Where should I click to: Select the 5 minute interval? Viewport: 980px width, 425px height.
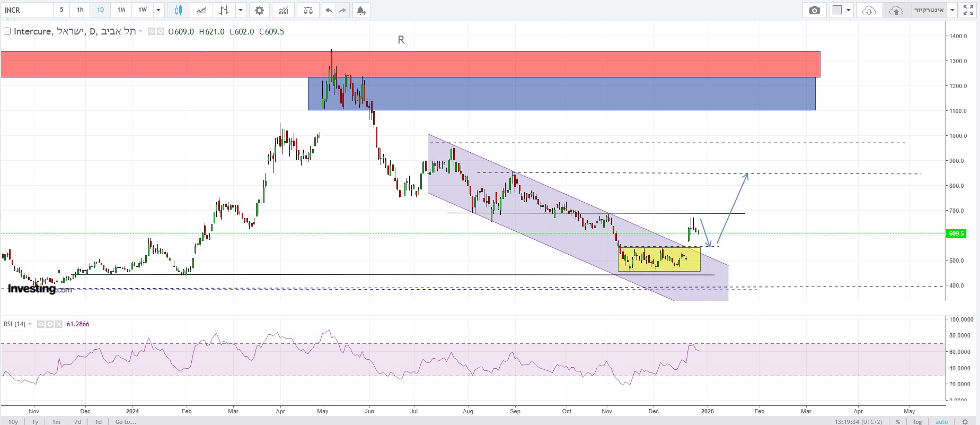pos(61,10)
